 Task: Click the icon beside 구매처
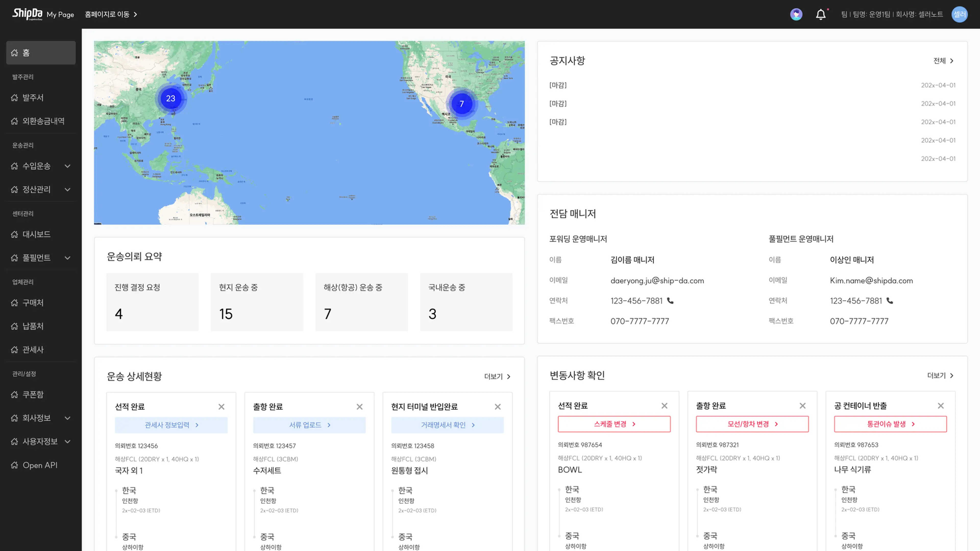(x=15, y=303)
